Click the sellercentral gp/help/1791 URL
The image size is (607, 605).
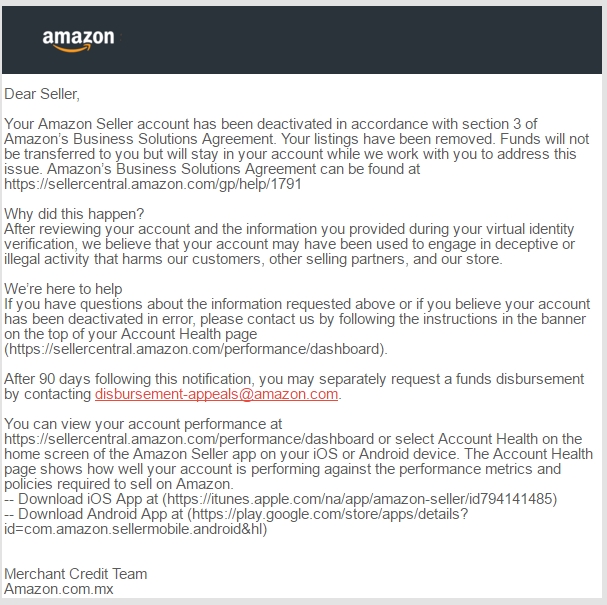[153, 184]
